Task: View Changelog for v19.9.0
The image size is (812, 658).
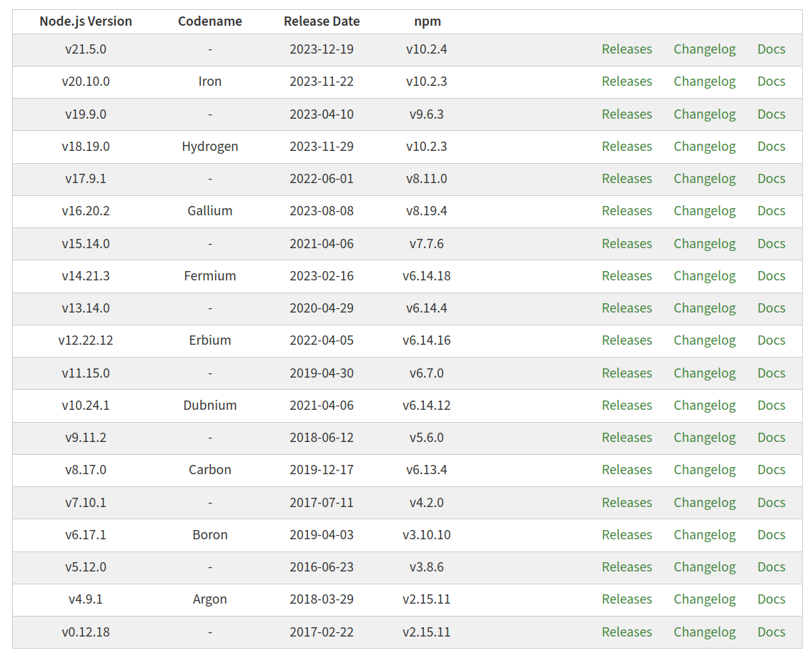Action: pos(704,114)
